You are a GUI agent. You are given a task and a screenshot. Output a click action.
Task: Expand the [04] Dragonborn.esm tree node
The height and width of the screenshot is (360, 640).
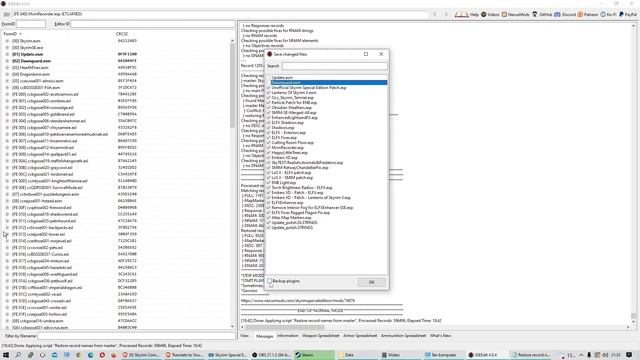[x=7, y=74]
